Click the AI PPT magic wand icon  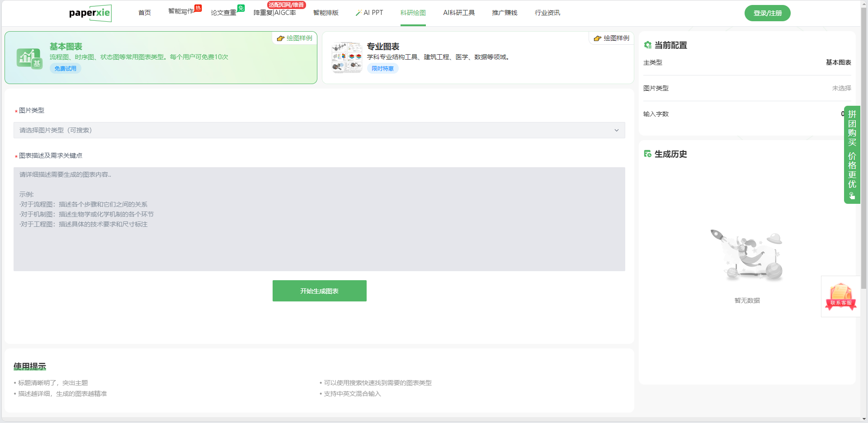tap(358, 13)
